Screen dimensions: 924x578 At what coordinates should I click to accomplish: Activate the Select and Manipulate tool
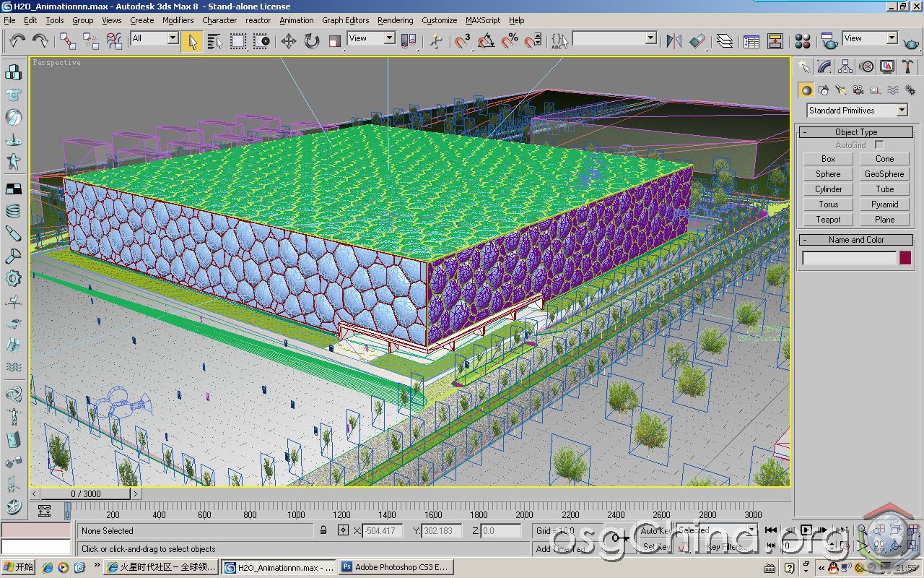436,41
